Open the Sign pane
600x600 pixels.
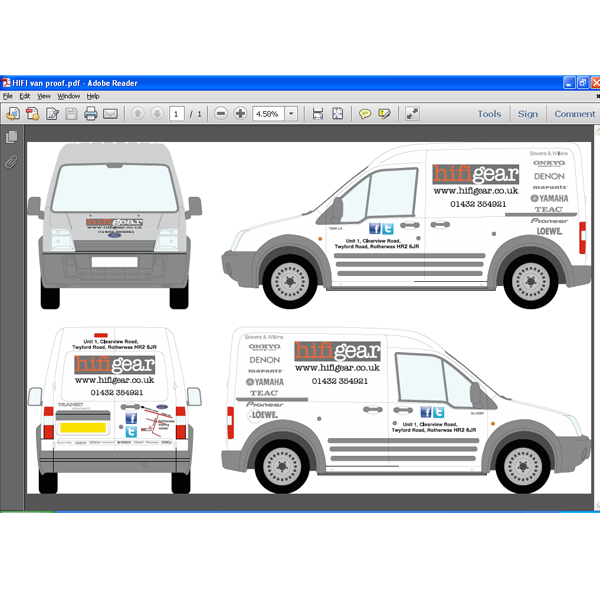(x=528, y=114)
